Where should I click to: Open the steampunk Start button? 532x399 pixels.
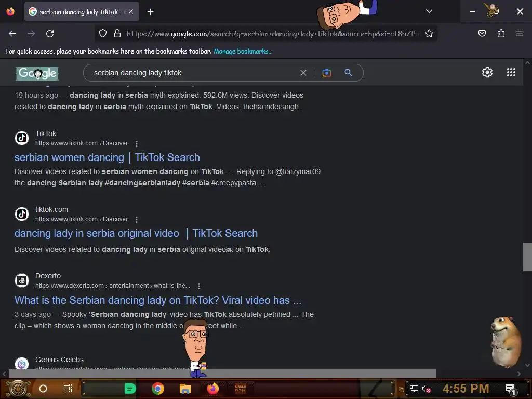[18, 389]
